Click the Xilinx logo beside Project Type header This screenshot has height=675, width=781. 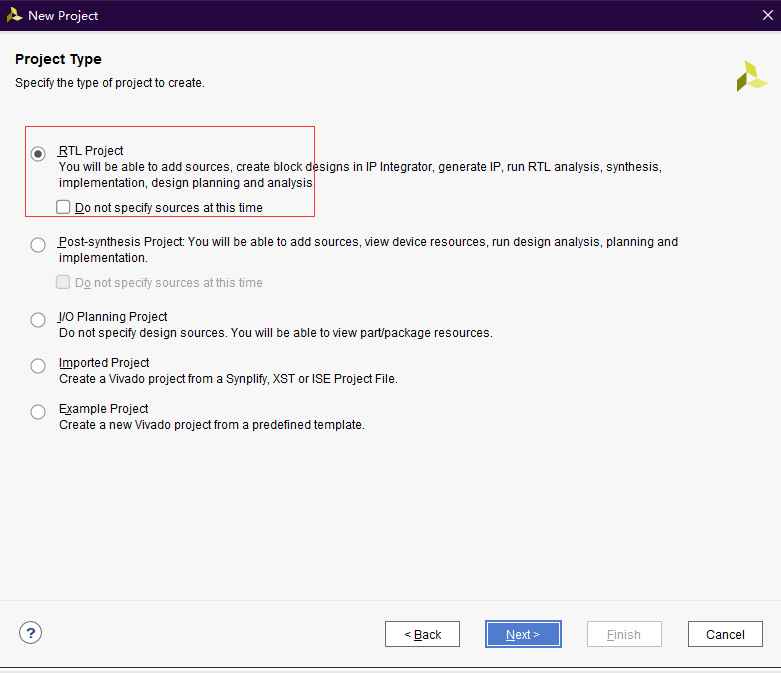(x=752, y=76)
